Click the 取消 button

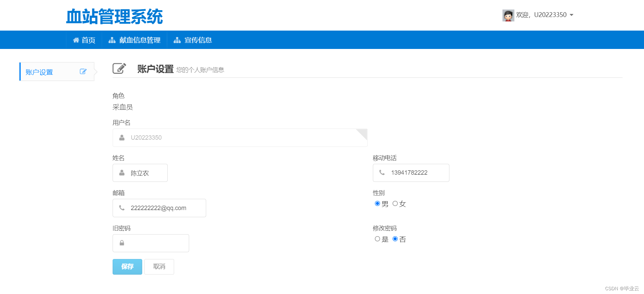click(159, 267)
